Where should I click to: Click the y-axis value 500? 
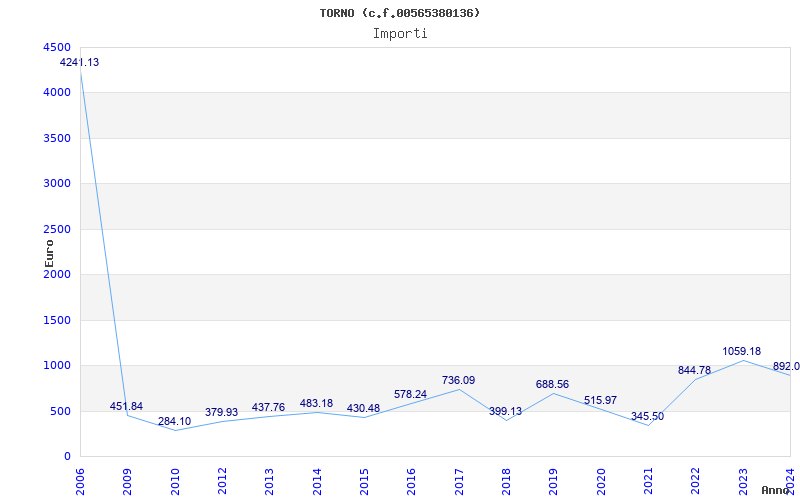pos(60,411)
